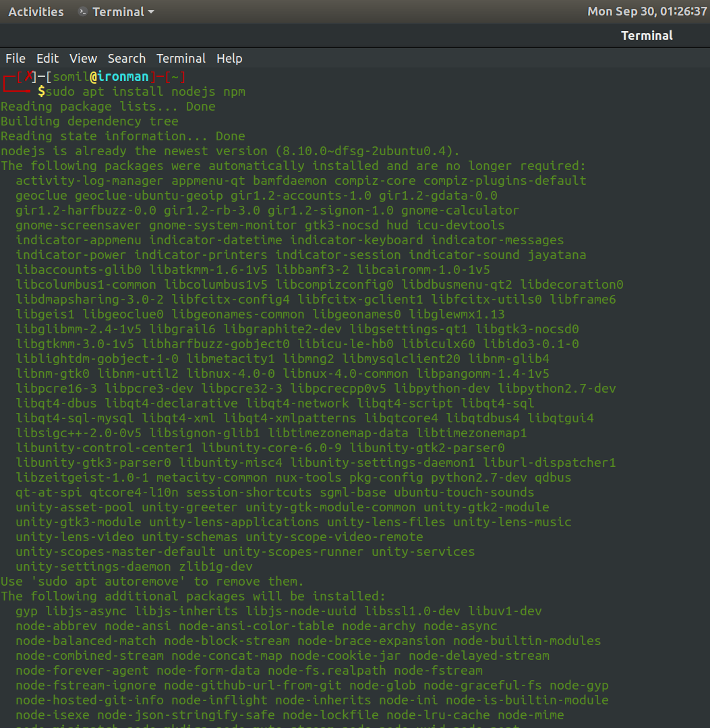Screen dimensions: 710x728
Task: Click 'gyp' package name
Action: pos(26,611)
